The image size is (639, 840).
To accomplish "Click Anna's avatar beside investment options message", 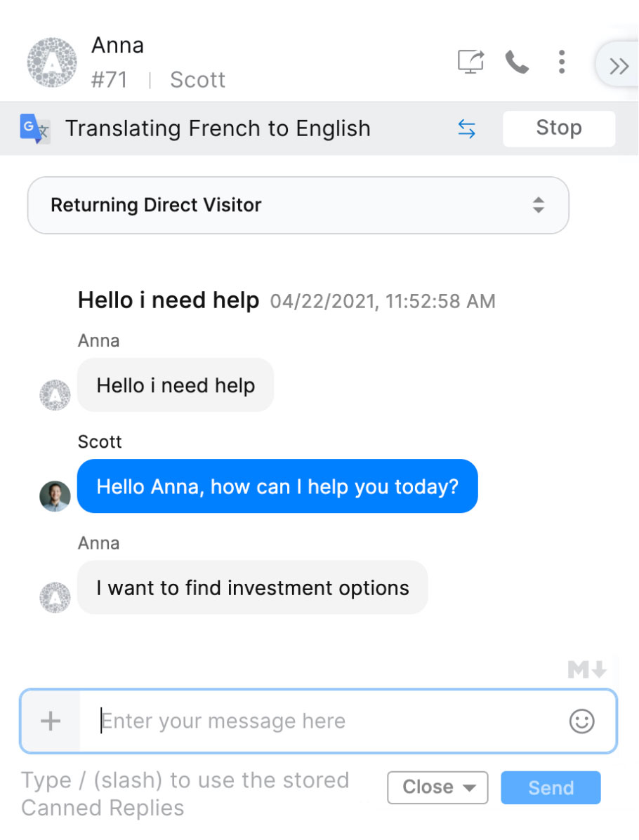I will tap(55, 597).
